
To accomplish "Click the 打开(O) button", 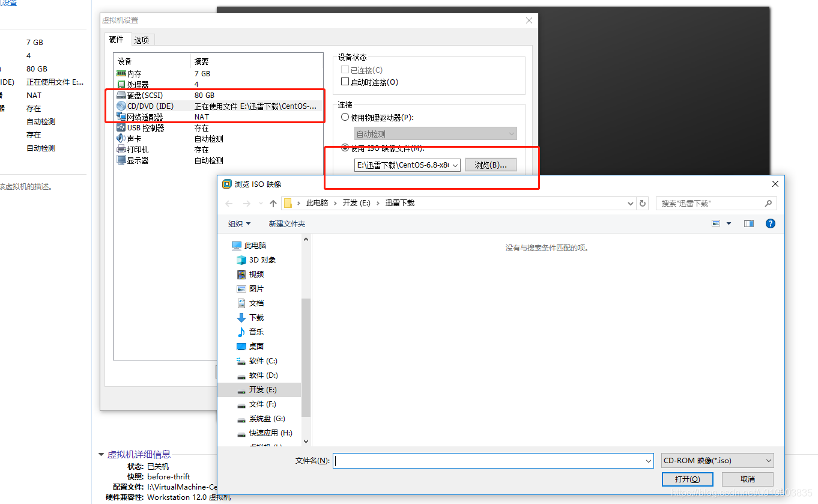I will pos(687,479).
